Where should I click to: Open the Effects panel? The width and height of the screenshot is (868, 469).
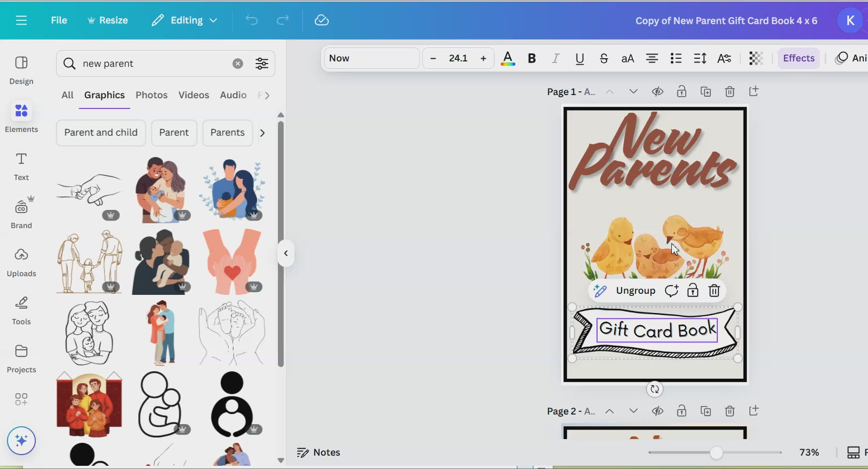click(x=799, y=58)
